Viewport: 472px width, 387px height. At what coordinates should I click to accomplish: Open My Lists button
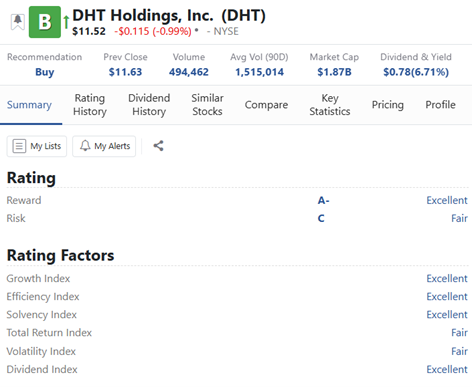pyautogui.click(x=37, y=146)
